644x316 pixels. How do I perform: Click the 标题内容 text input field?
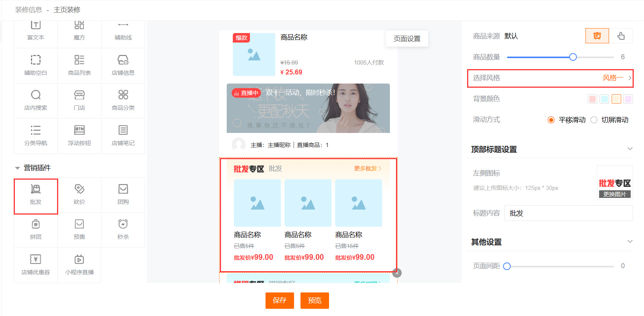(568, 213)
